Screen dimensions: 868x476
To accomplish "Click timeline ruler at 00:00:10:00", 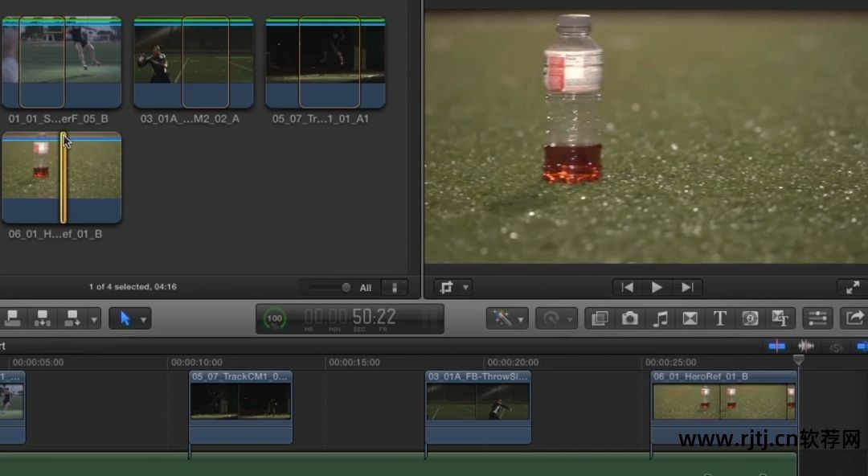I will click(x=197, y=363).
